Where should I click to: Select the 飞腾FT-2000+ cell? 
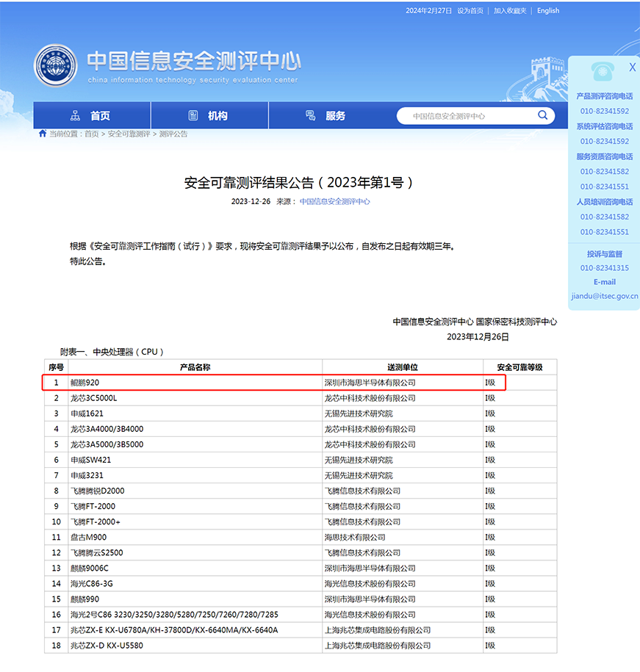[x=195, y=521]
